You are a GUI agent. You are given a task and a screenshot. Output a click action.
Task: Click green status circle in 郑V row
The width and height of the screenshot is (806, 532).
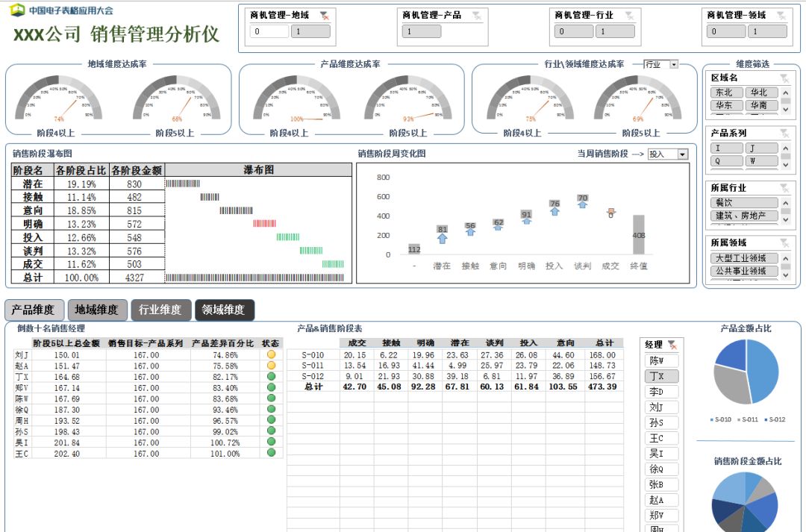point(272,387)
